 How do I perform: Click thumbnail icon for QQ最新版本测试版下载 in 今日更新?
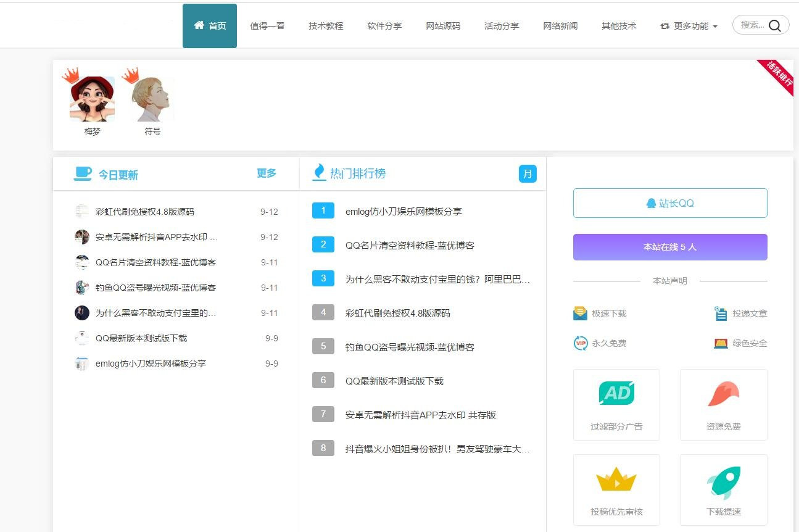82,338
